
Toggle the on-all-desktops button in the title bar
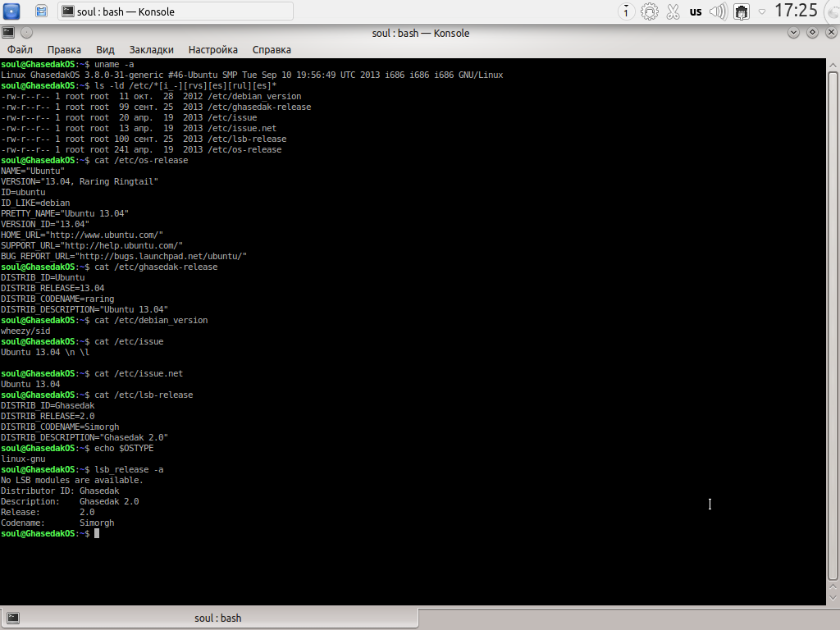click(26, 33)
